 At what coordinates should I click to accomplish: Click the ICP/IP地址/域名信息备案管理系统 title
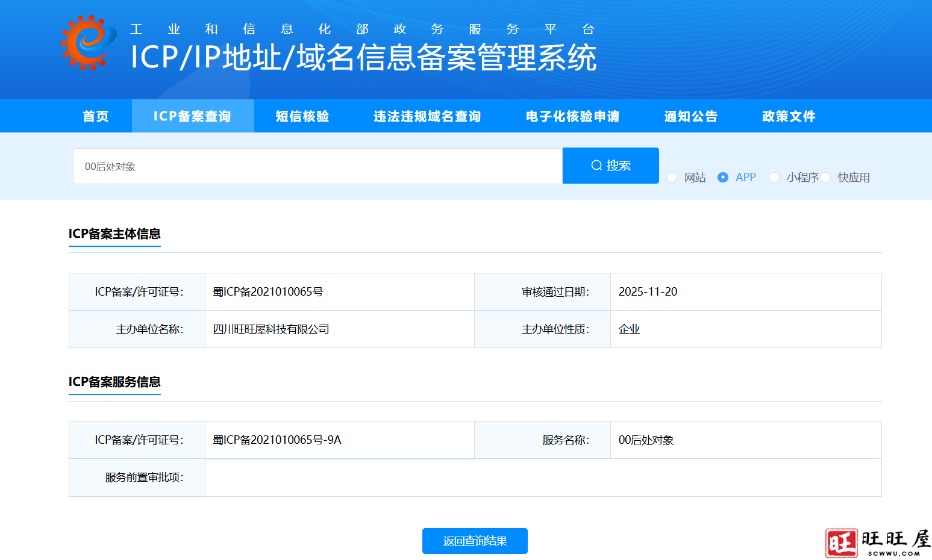point(361,58)
